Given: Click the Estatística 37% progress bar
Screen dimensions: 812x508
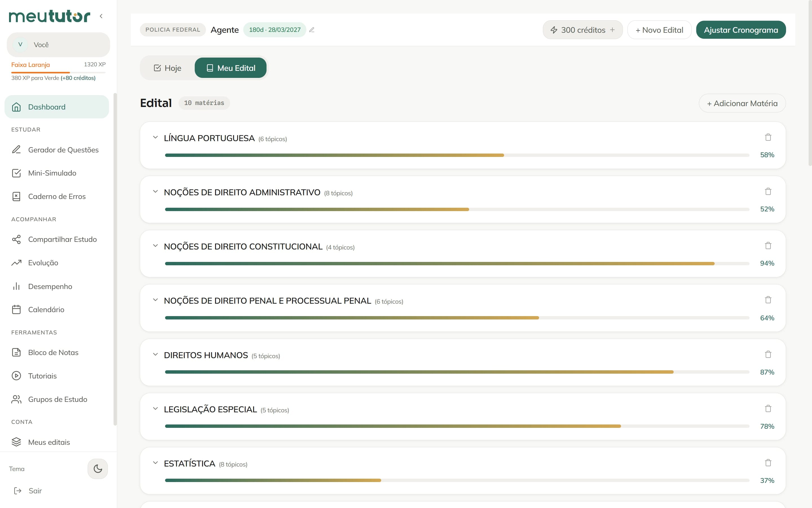Looking at the screenshot, I should click(x=457, y=480).
